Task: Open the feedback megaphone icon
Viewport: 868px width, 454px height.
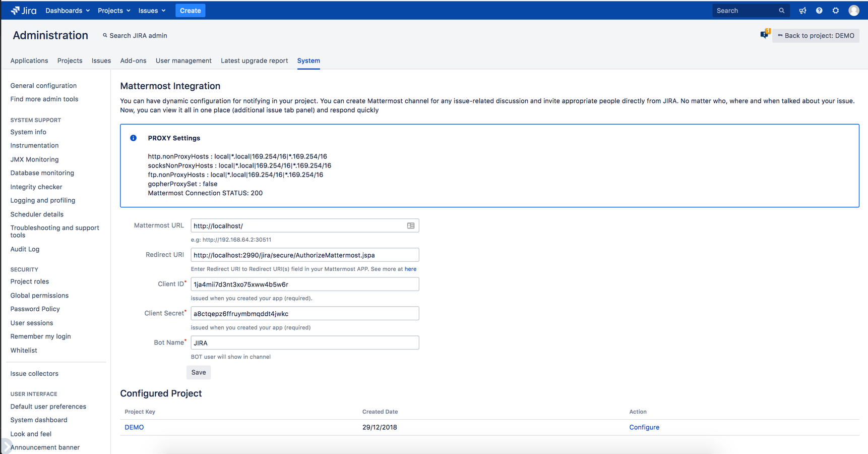Action: click(x=802, y=11)
